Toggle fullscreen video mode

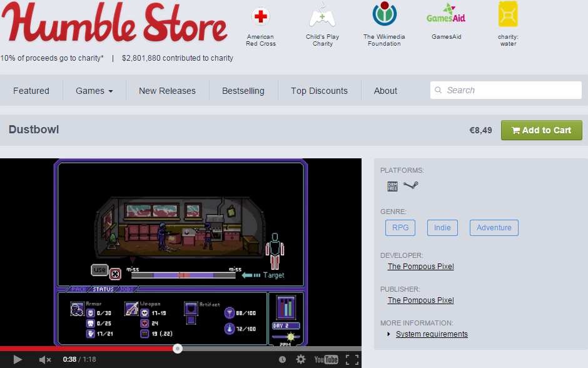tap(352, 359)
